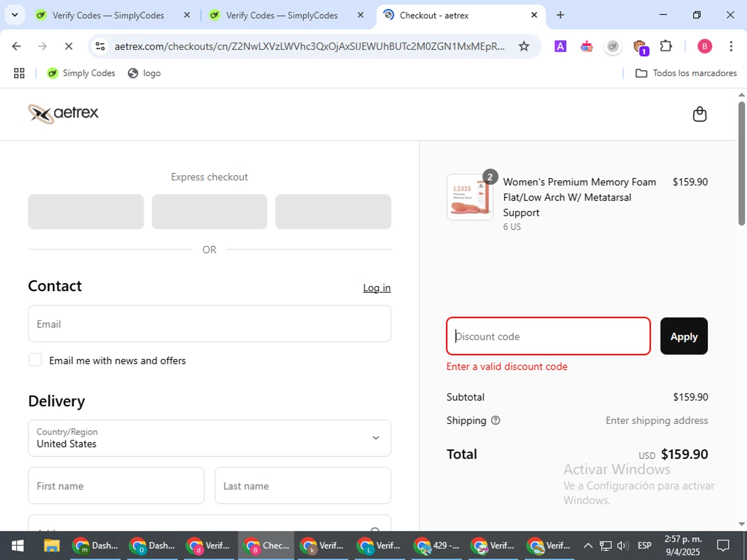The image size is (747, 560).
Task: Stop loading the page
Action: coord(69,46)
